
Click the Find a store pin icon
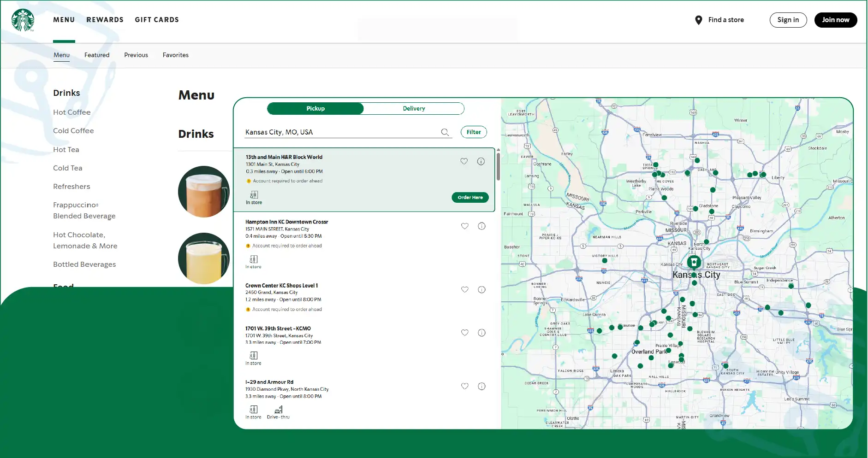(699, 20)
